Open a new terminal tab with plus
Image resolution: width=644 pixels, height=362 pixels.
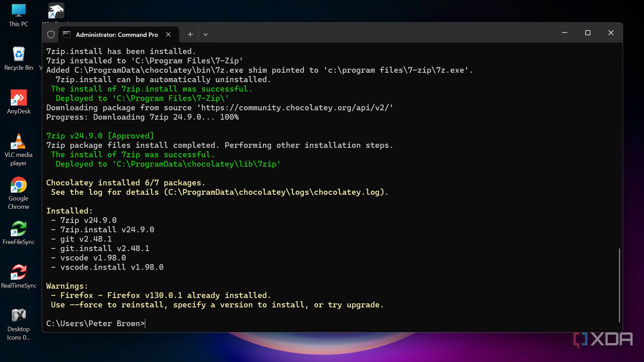coord(190,35)
